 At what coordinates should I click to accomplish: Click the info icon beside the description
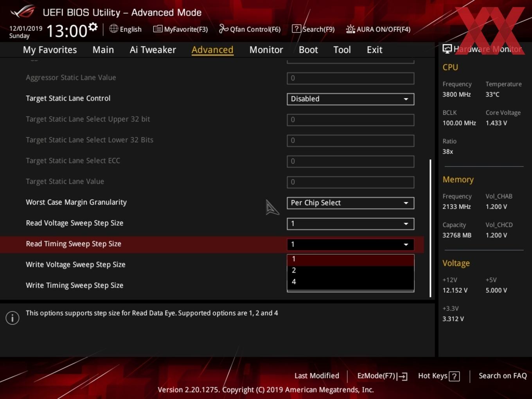point(13,318)
